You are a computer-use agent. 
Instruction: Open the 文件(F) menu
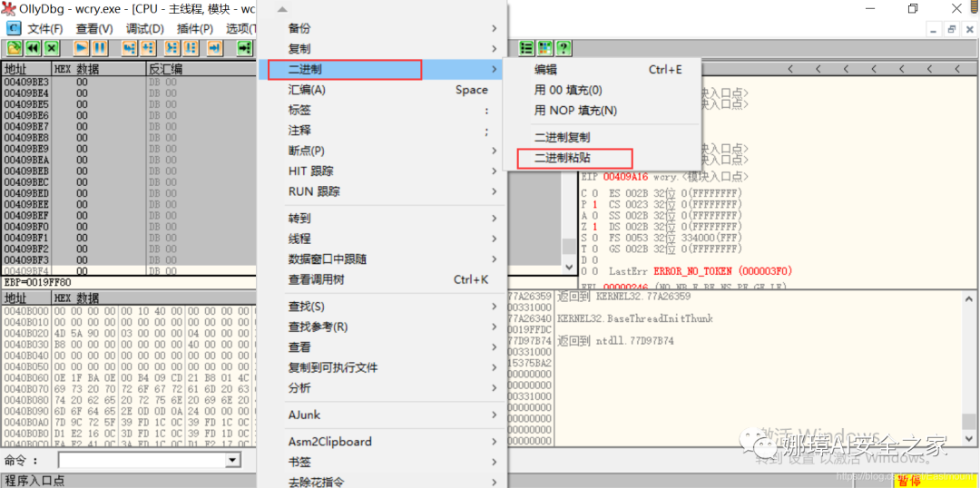click(x=45, y=29)
